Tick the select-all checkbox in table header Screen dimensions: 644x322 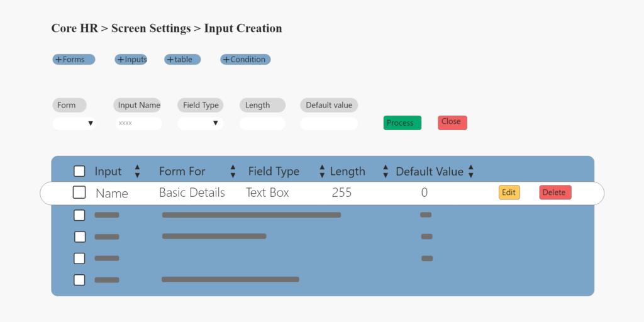[x=79, y=171]
